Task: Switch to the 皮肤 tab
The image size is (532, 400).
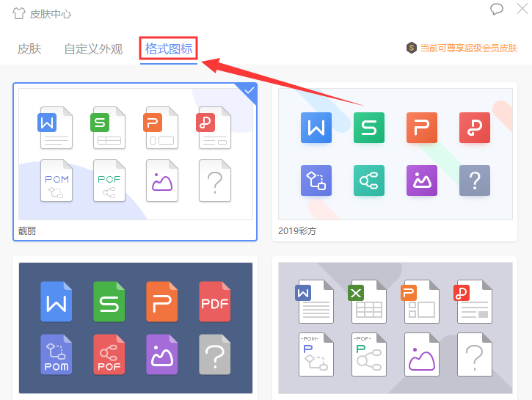Action: click(x=29, y=49)
